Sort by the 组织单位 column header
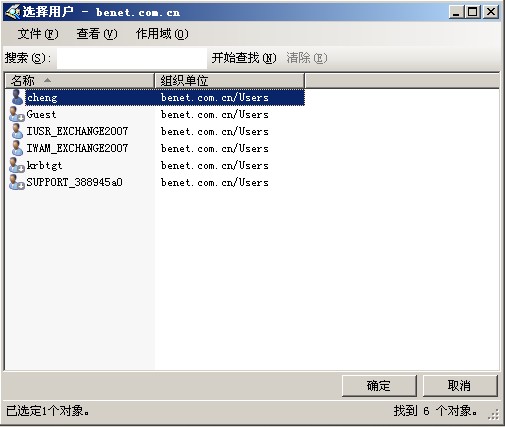The image size is (505, 427). [230, 80]
